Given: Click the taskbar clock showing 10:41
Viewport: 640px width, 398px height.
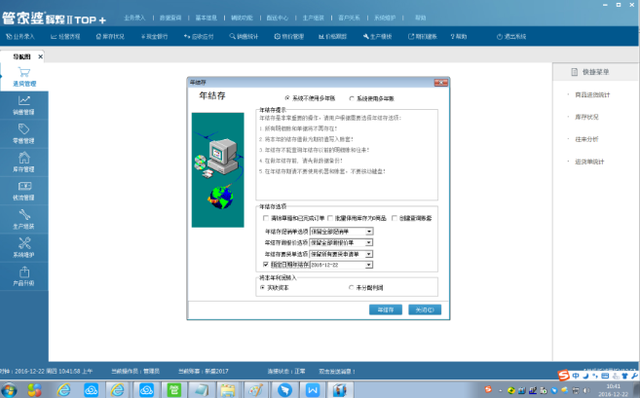Looking at the screenshot, I should [x=613, y=390].
